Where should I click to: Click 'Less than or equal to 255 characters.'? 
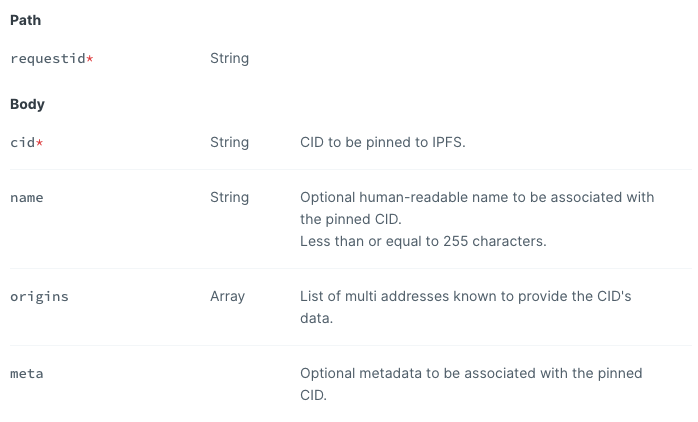point(423,241)
